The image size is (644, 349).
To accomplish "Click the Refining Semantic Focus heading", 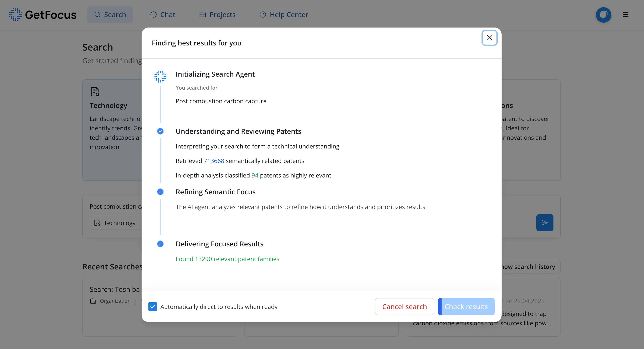I will coord(215,192).
